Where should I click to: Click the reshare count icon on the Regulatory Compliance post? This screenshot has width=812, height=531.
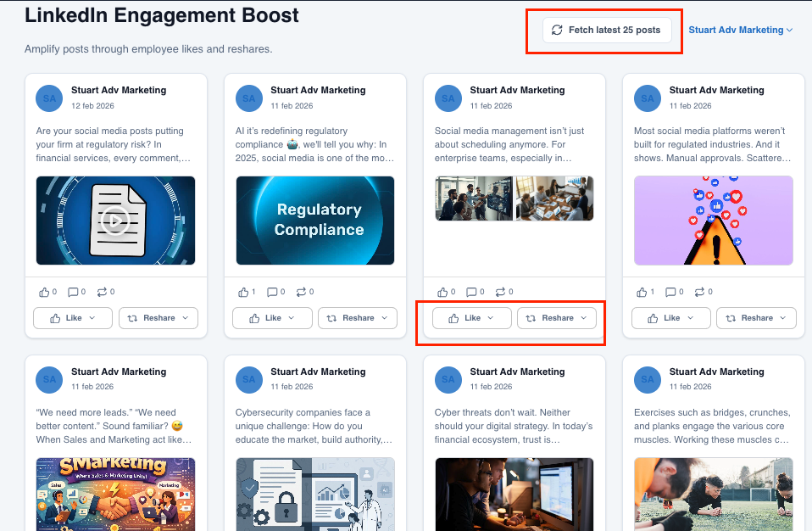click(301, 291)
